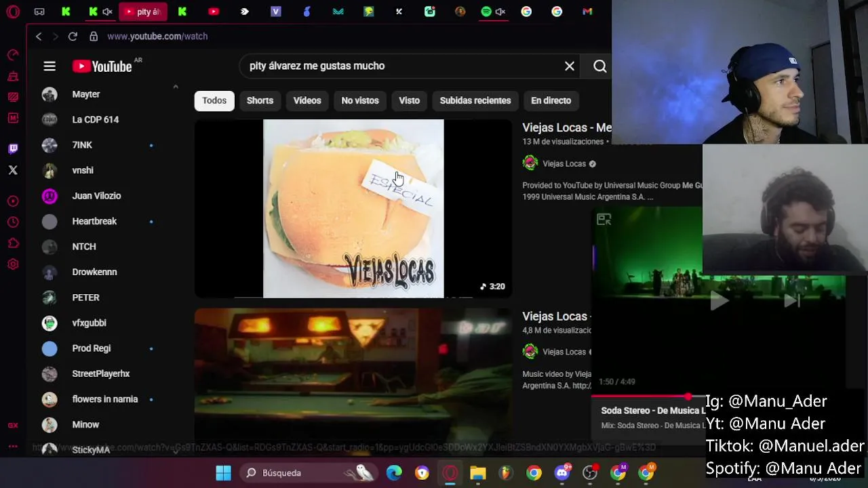Select the En directo filter chip

click(x=551, y=100)
